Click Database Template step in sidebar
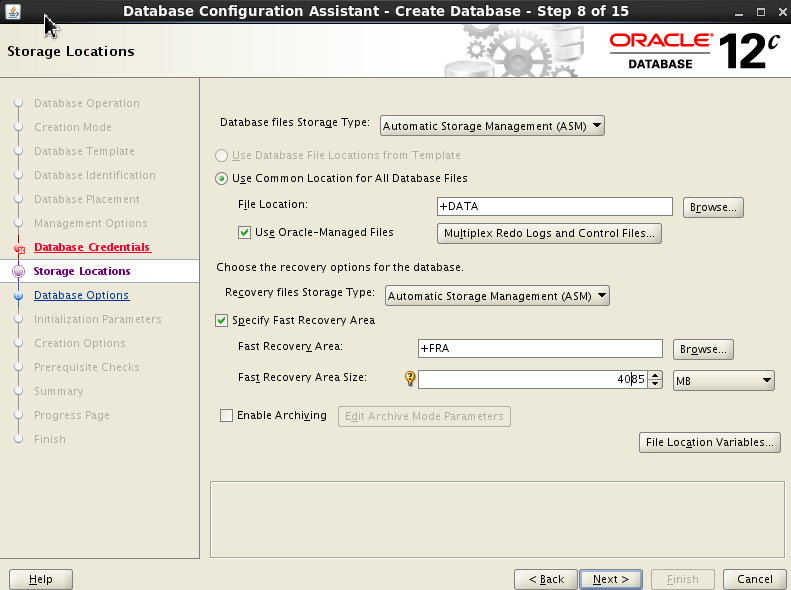791x590 pixels. (x=84, y=151)
